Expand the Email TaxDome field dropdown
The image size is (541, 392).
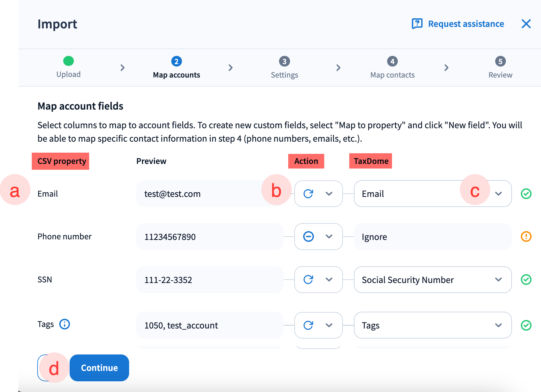tap(498, 194)
